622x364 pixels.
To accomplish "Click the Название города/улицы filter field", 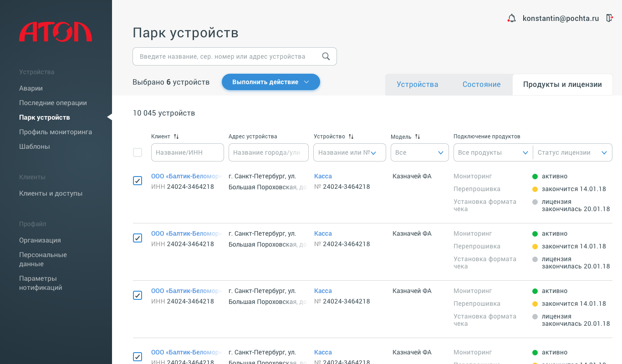I will click(x=269, y=152).
